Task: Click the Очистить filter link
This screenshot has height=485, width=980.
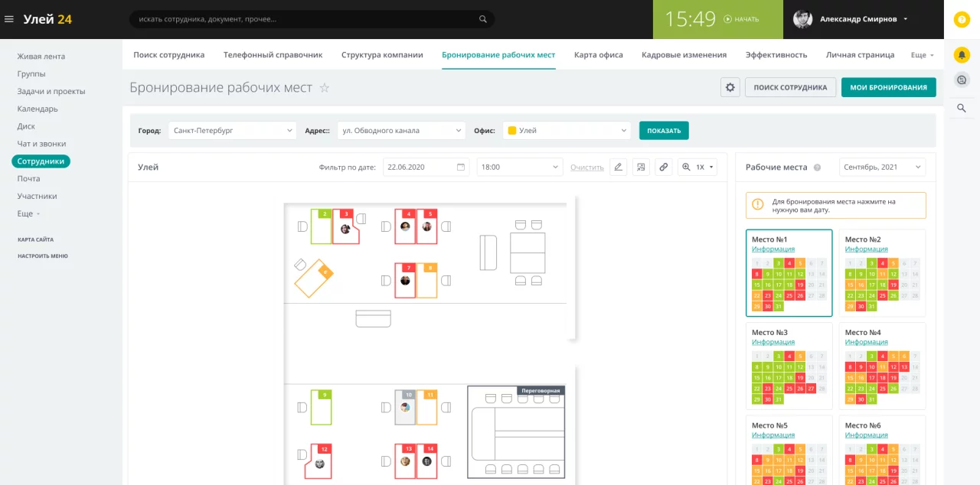Action: coord(587,168)
